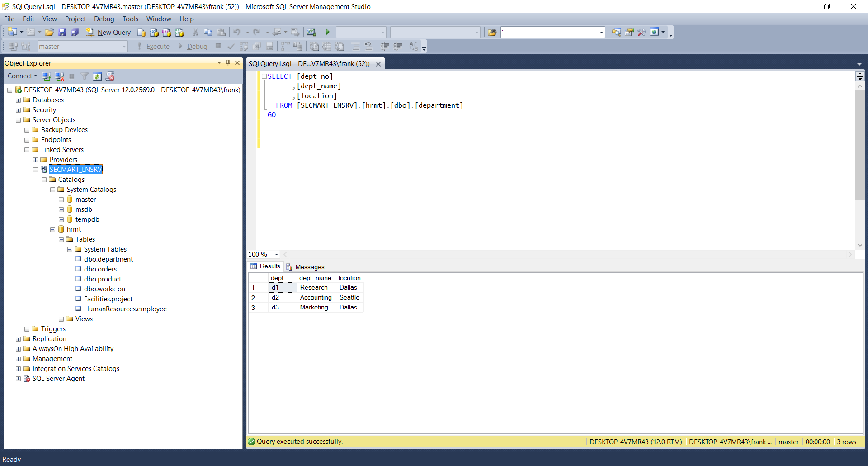Screen dimensions: 868x466
Task: Expand the Databases folder node
Action: [18, 100]
